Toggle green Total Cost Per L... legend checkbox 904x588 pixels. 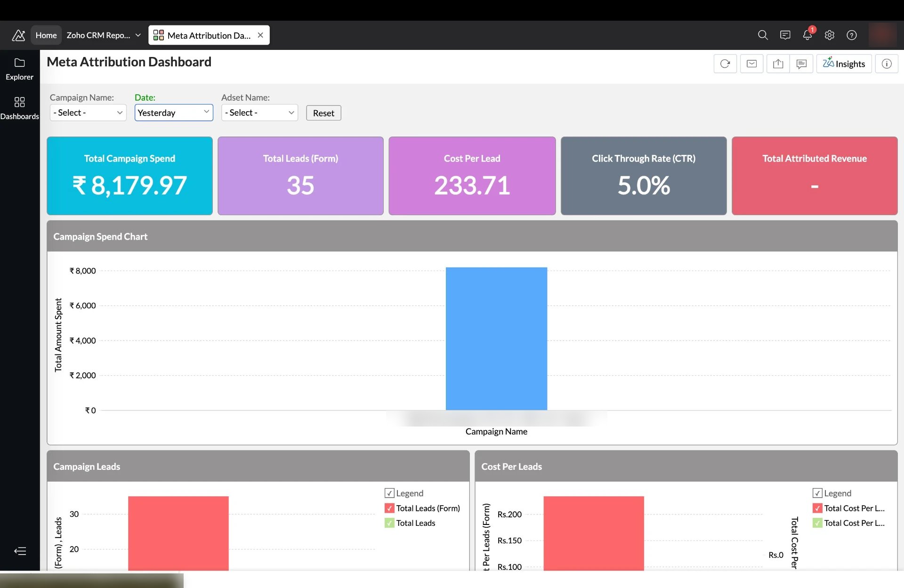pos(817,523)
